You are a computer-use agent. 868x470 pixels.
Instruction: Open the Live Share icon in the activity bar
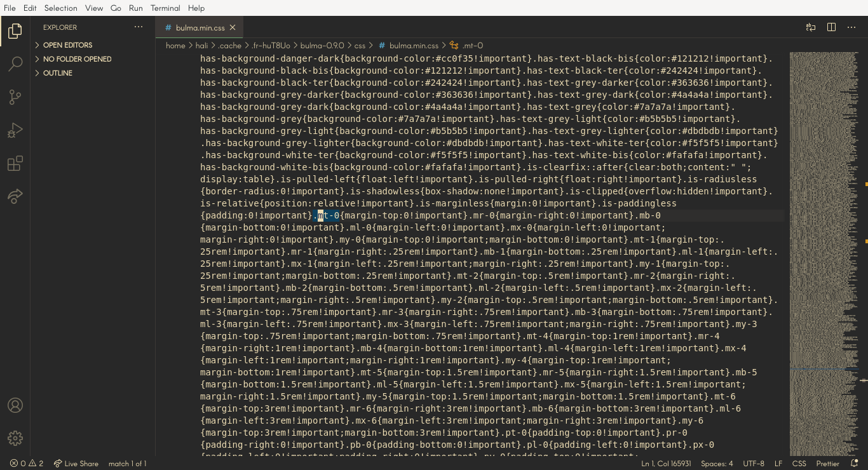15,196
